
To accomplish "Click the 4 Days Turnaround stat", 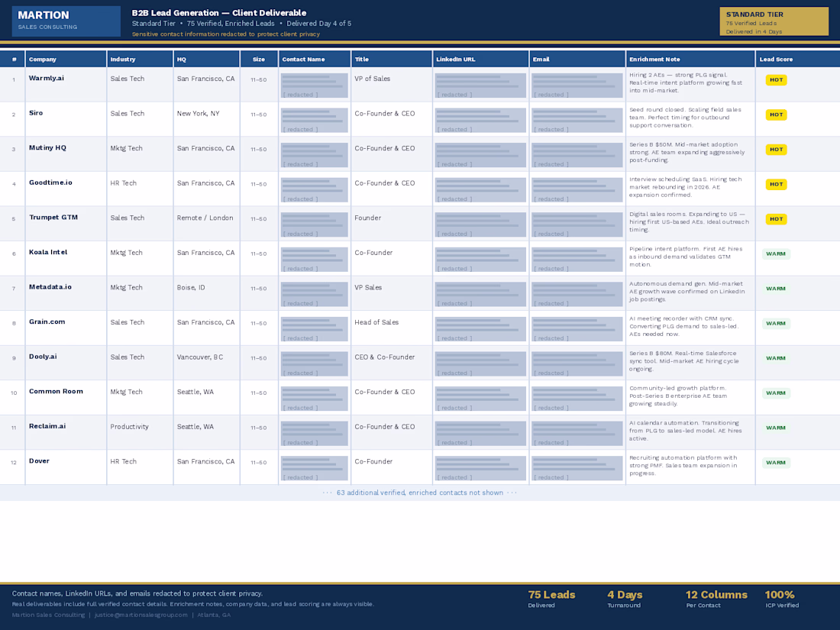I will 625,599.
